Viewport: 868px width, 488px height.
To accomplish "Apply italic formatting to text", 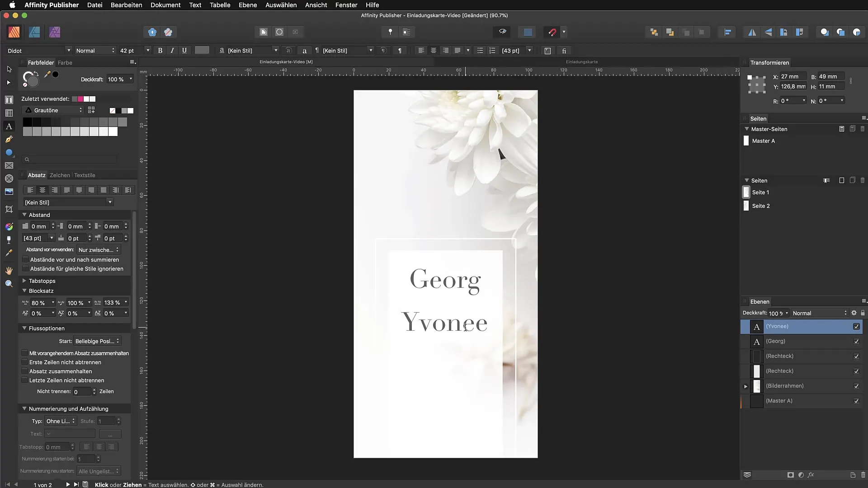I will pos(172,51).
